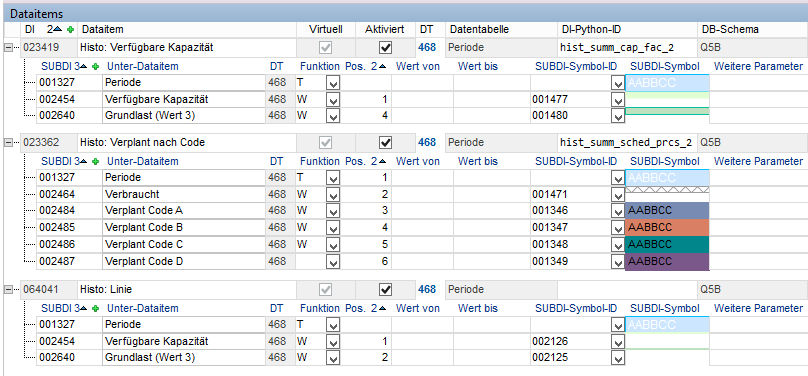Open DT link 468 for Verplant nach Code
Screen dimensions: 808x376
427,142
